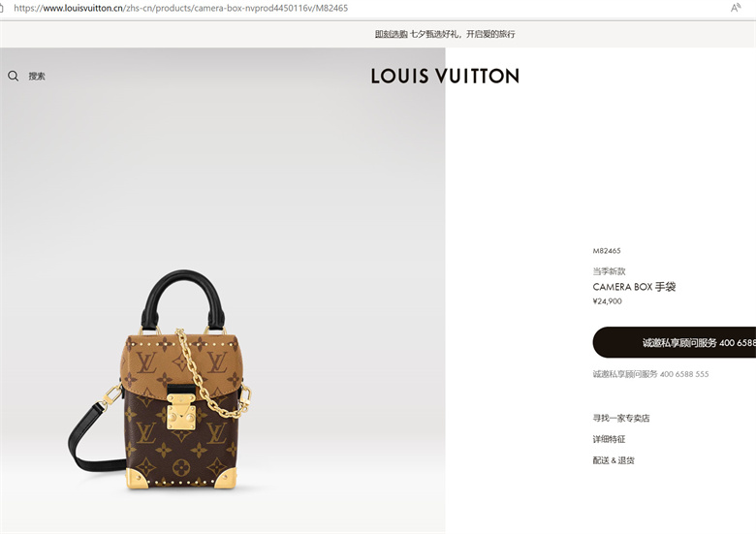Click the Read aloud icon in address bar
The height and width of the screenshot is (534, 756).
(736, 8)
